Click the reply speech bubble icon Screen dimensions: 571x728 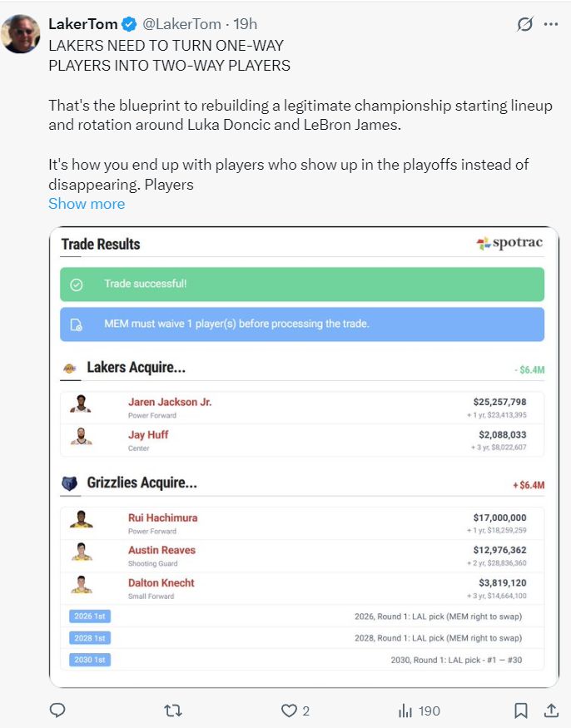tap(57, 711)
